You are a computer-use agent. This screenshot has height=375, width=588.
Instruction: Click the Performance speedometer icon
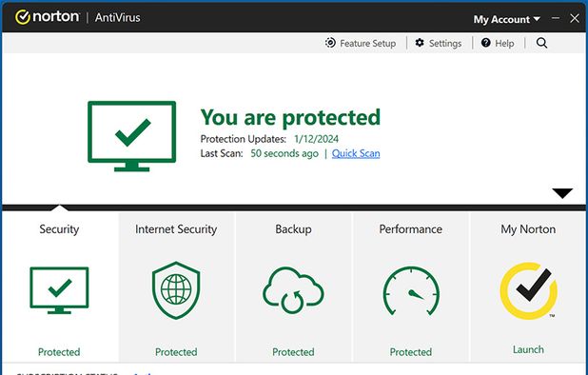[411, 290]
